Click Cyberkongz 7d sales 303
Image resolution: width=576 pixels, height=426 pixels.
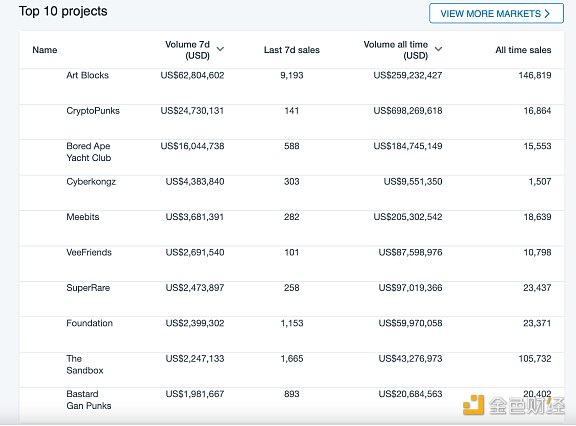click(292, 182)
